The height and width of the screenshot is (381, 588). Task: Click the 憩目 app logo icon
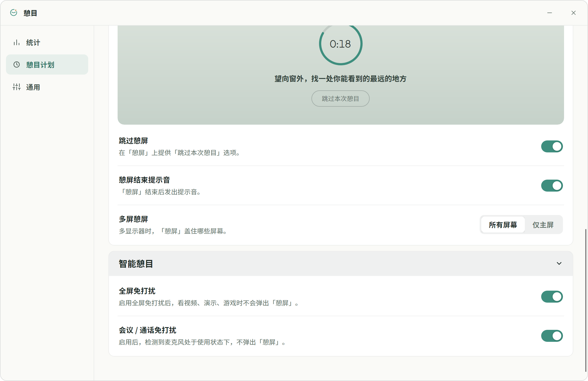click(14, 13)
